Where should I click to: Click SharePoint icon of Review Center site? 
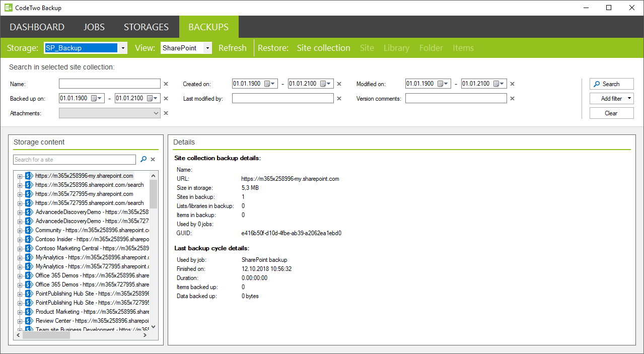[29, 321]
